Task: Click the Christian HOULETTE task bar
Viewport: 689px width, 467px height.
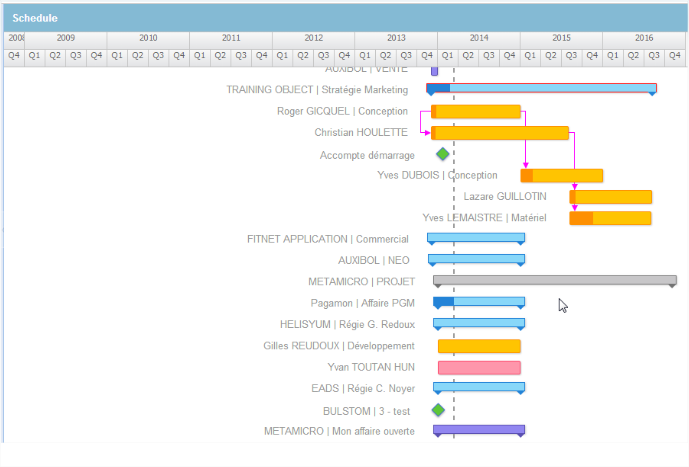Action: (500, 132)
